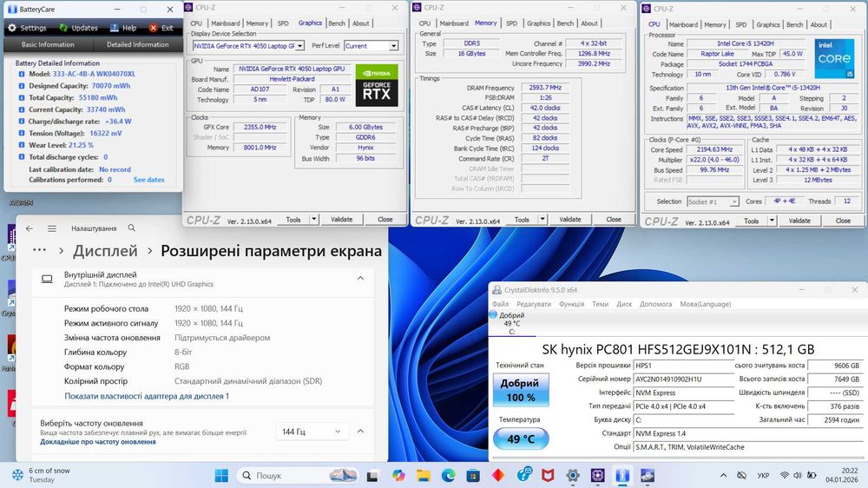Open Microsoft Store from the taskbar
Viewport: 868px width, 488px height.
click(x=473, y=475)
